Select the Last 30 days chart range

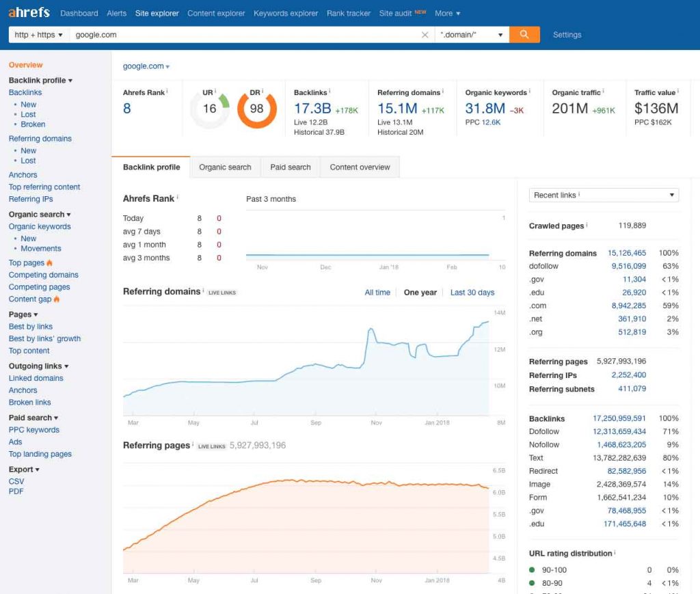472,293
